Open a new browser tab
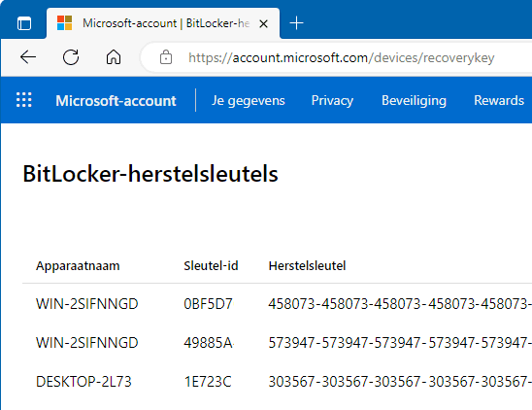Image resolution: width=532 pixels, height=410 pixels. point(296,23)
